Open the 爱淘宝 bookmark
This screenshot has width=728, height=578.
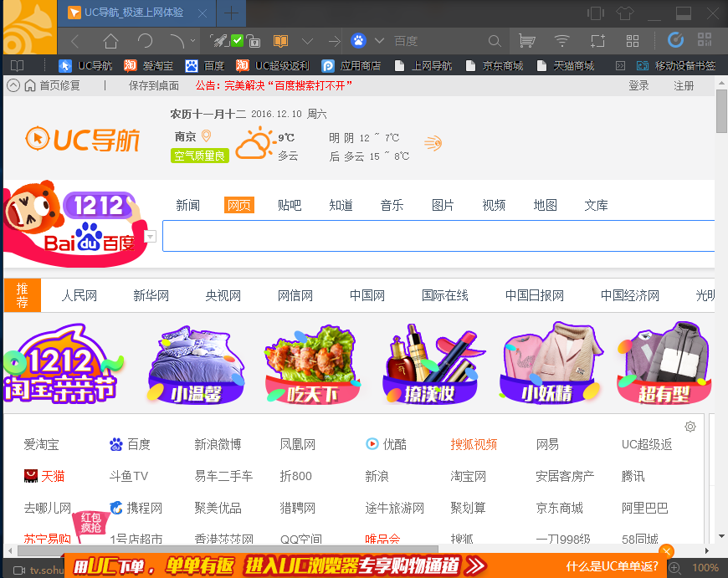tap(149, 66)
